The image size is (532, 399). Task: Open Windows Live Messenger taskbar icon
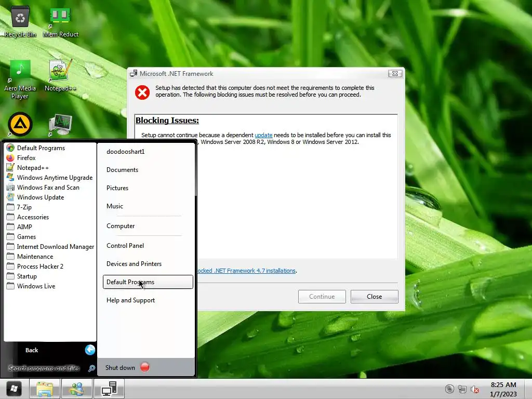[76, 389]
